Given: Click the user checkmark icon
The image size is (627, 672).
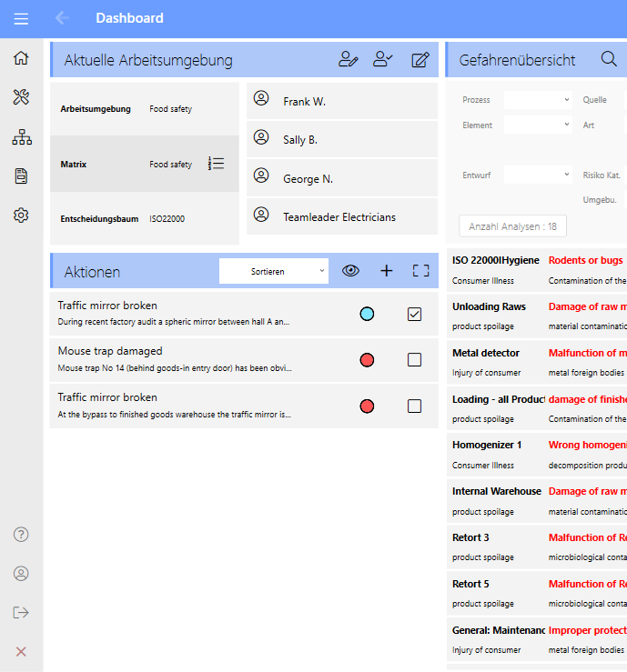Looking at the screenshot, I should pyautogui.click(x=382, y=60).
